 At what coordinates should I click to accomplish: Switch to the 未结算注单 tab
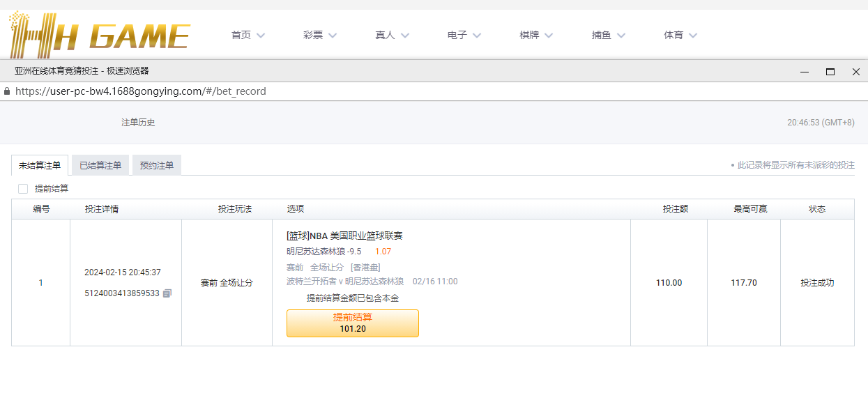click(40, 166)
